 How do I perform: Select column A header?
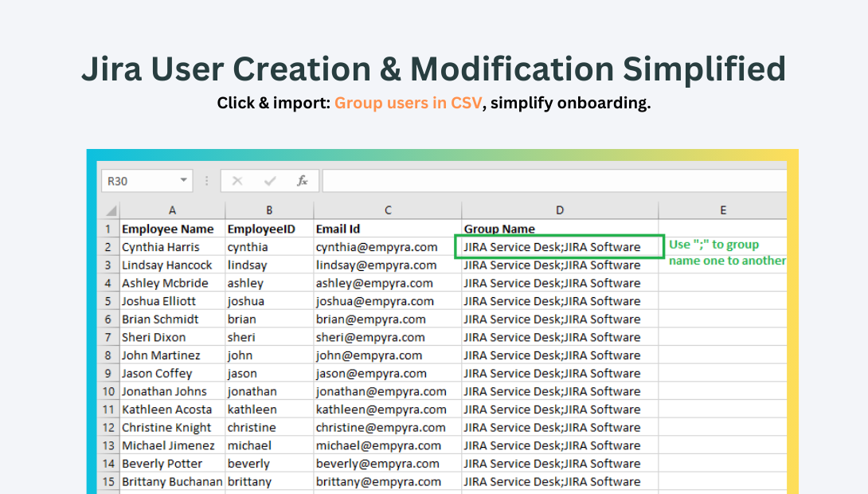click(172, 209)
